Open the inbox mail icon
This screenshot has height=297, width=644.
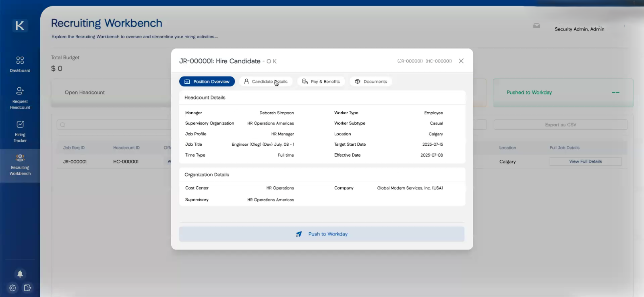pyautogui.click(x=536, y=26)
